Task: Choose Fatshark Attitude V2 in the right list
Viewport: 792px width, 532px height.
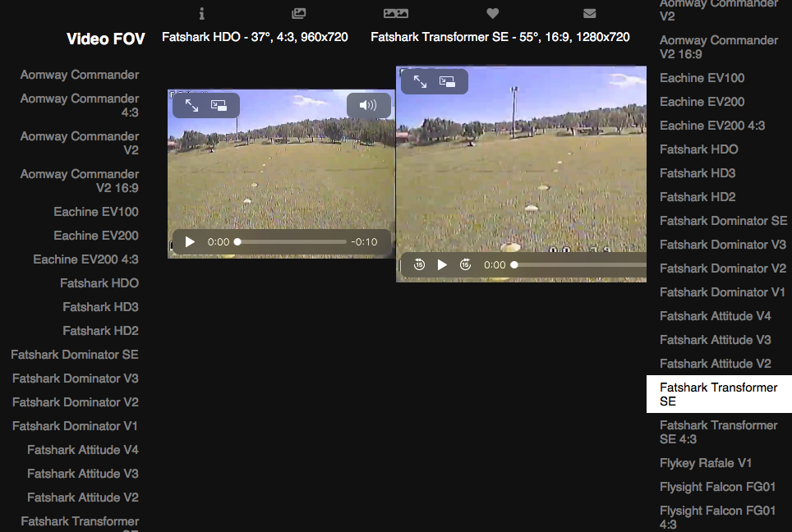Action: 716,364
